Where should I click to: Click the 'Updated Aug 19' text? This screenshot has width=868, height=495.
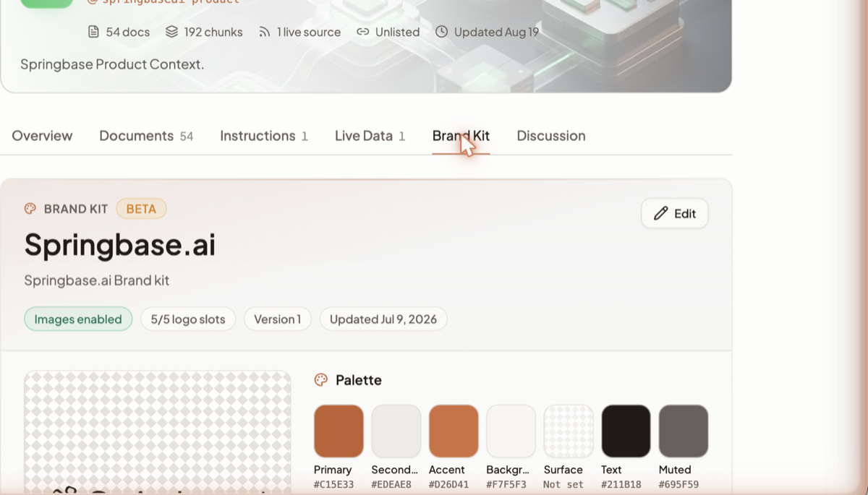(x=496, y=32)
